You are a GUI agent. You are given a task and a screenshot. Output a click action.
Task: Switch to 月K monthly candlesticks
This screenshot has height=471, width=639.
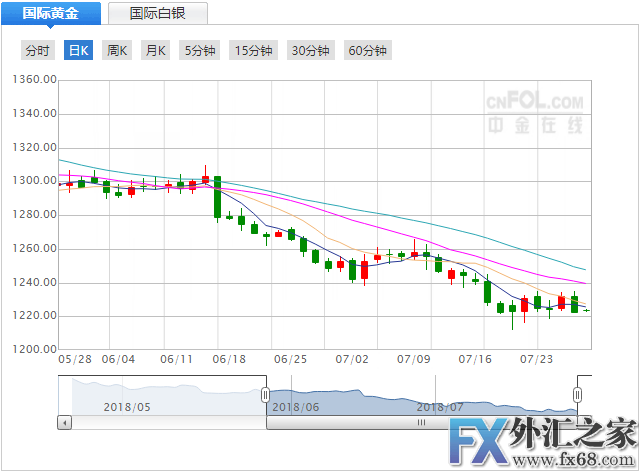point(155,51)
